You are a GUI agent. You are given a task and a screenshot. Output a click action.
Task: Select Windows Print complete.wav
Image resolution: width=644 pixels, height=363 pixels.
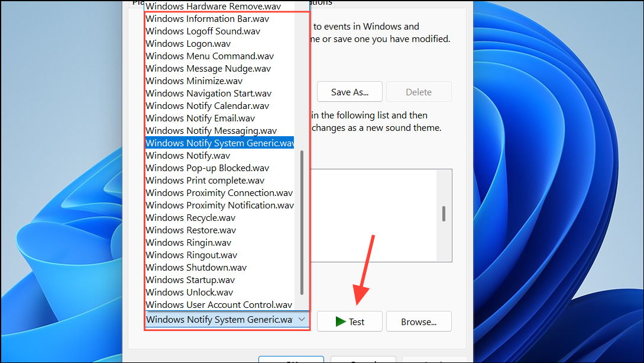pyautogui.click(x=220, y=181)
